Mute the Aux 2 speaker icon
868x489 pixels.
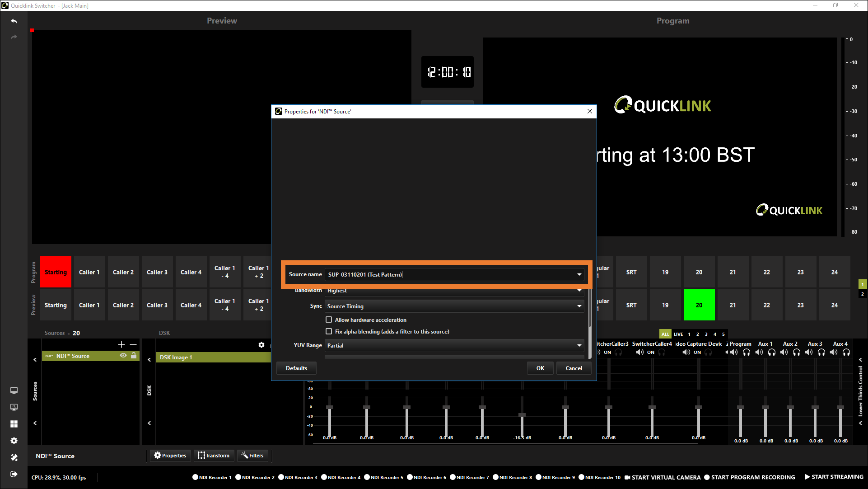pyautogui.click(x=784, y=352)
